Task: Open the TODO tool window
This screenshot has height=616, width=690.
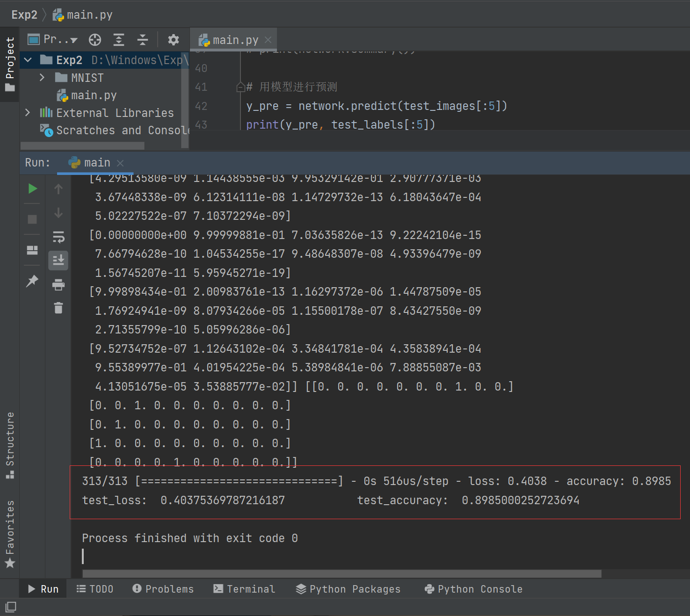Action: pyautogui.click(x=95, y=589)
